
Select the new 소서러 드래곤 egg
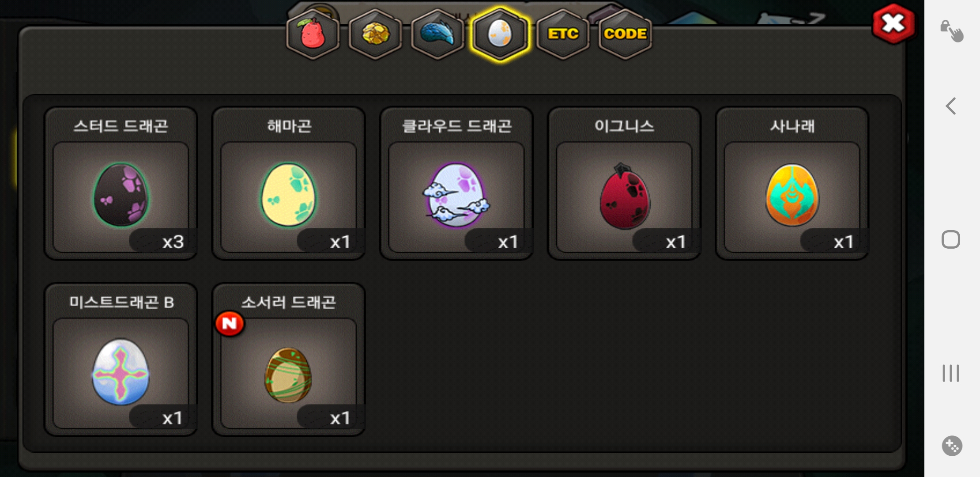pos(289,360)
